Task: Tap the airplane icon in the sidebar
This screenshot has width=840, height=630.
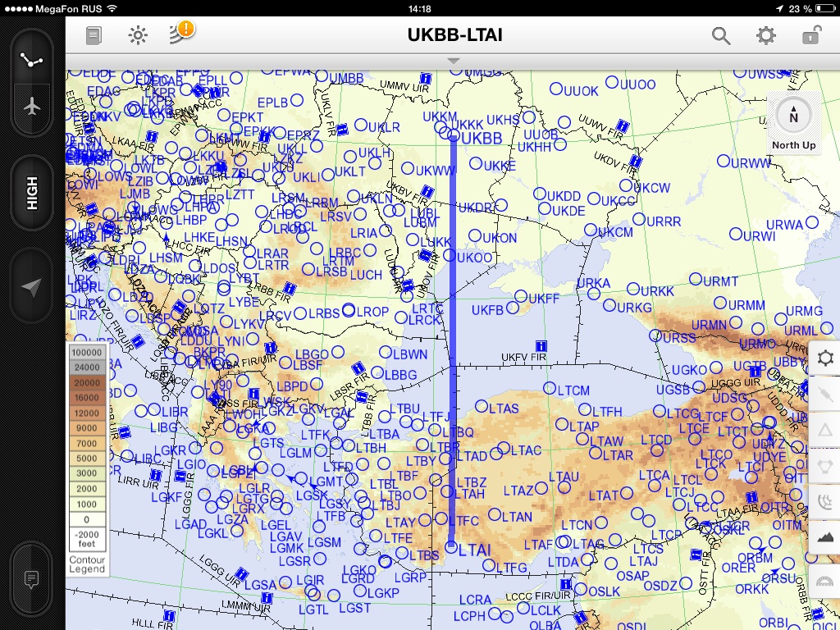Action: (33, 107)
